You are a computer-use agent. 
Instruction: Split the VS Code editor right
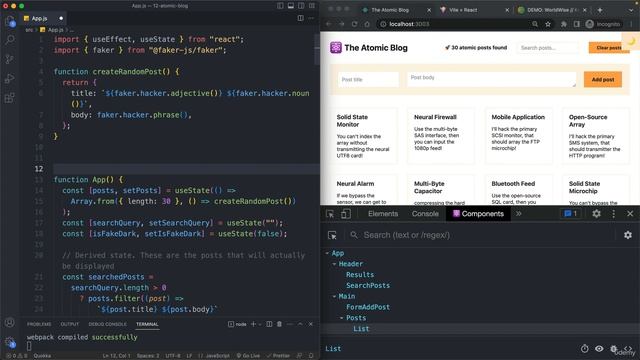[x=300, y=18]
